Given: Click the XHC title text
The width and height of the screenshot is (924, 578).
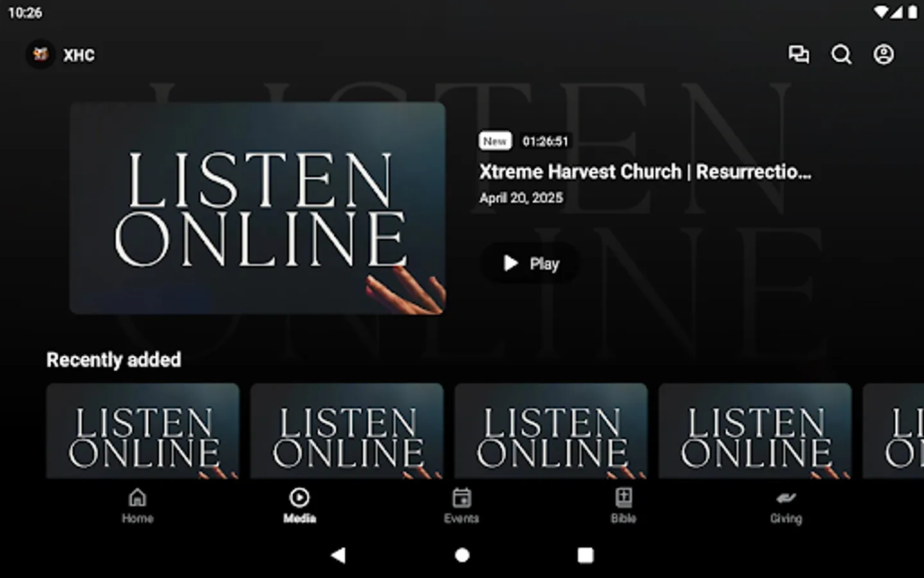Looking at the screenshot, I should [79, 55].
